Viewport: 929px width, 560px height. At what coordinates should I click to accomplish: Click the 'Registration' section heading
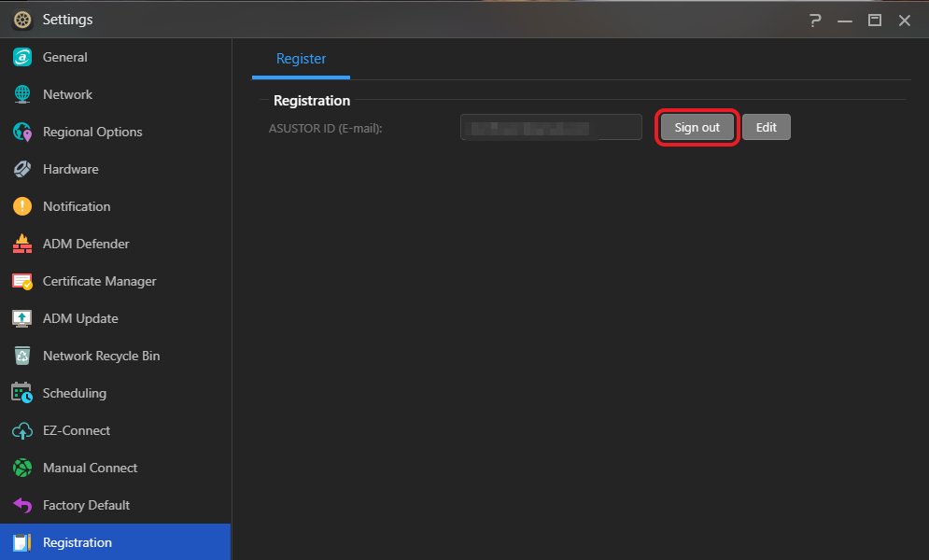pyautogui.click(x=312, y=101)
